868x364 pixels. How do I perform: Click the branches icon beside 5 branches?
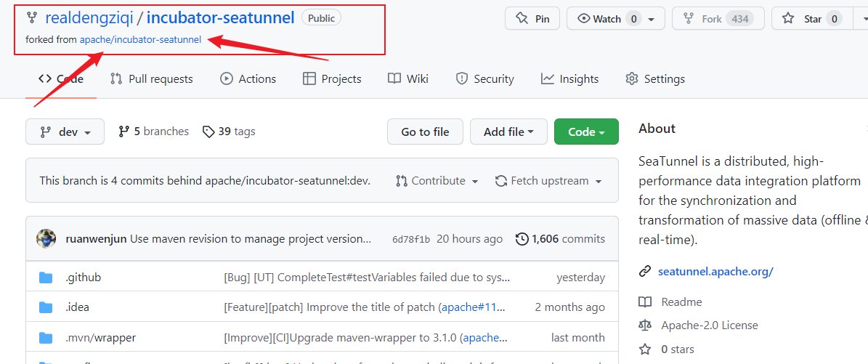(123, 132)
